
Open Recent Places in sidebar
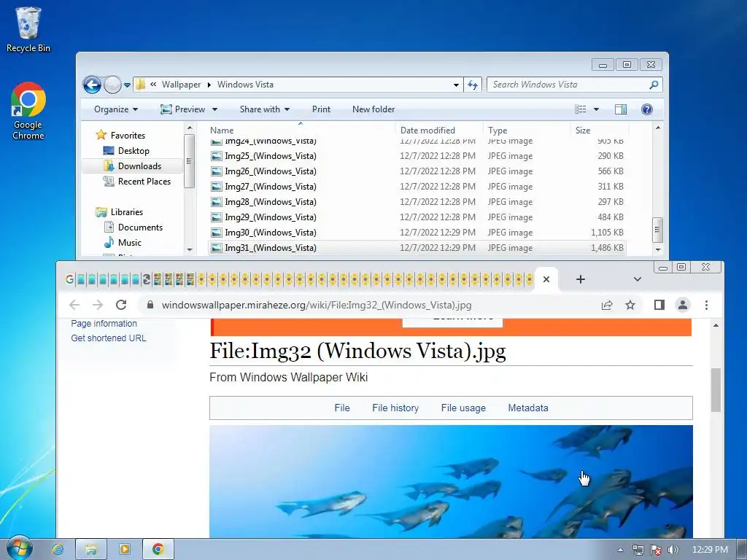144,182
